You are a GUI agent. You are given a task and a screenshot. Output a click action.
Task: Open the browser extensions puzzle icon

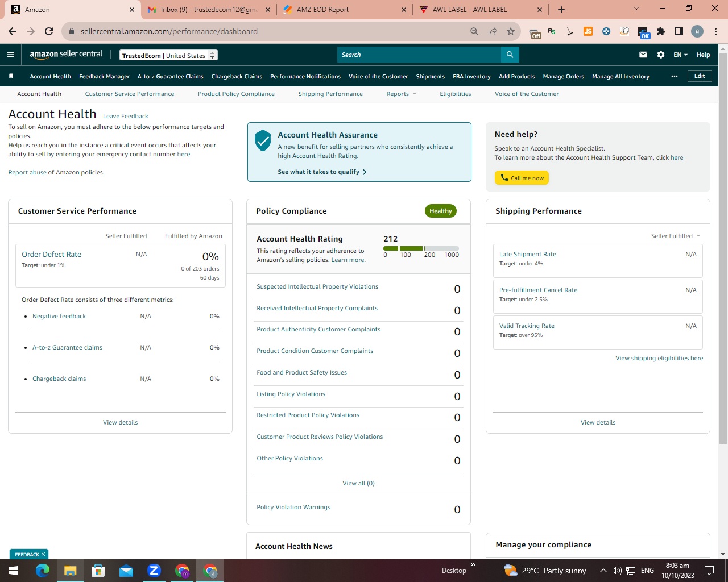[661, 31]
